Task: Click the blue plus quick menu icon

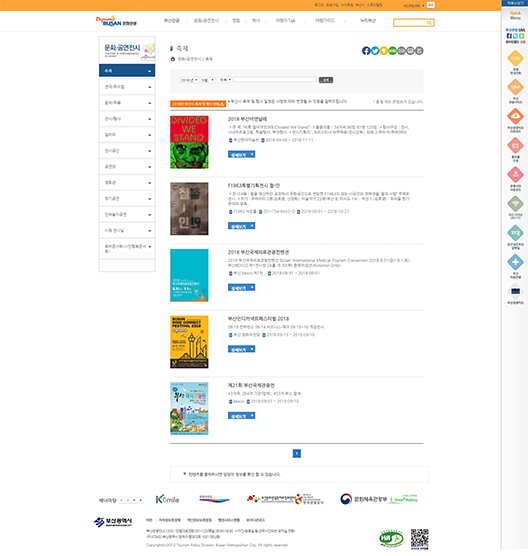Action: coord(515,262)
